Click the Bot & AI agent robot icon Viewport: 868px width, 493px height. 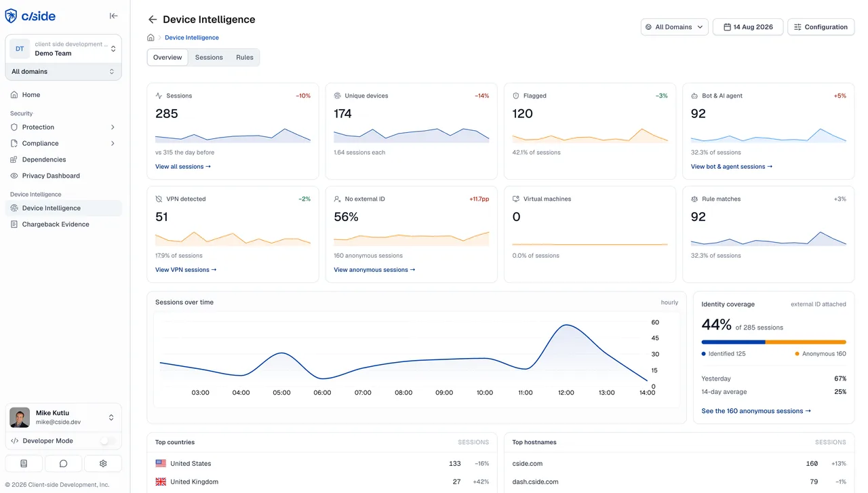pos(694,96)
